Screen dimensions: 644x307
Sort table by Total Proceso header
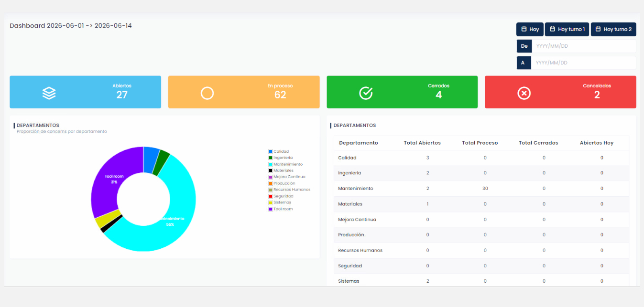(480, 143)
